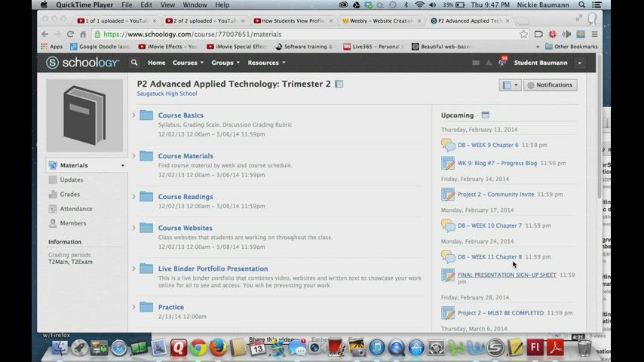This screenshot has width=644, height=362.
Task: Click the course book profile image
Action: coord(84,115)
